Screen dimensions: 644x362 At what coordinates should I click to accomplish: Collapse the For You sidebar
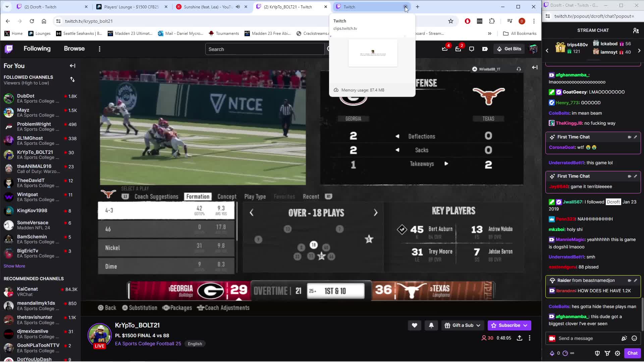(72, 66)
